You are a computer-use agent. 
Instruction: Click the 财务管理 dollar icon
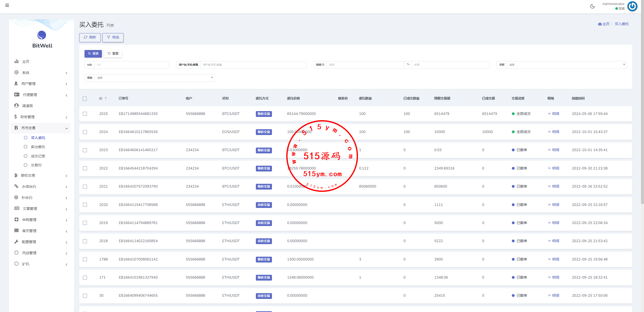pyautogui.click(x=16, y=117)
